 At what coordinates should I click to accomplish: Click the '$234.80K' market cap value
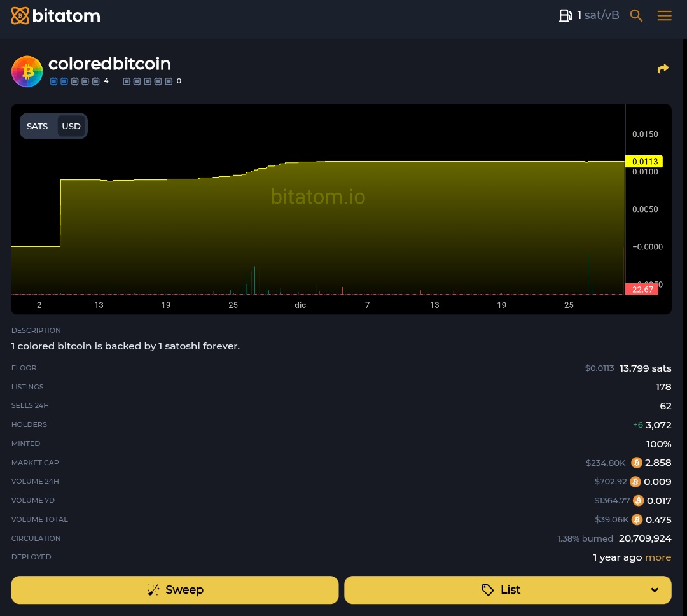point(606,463)
